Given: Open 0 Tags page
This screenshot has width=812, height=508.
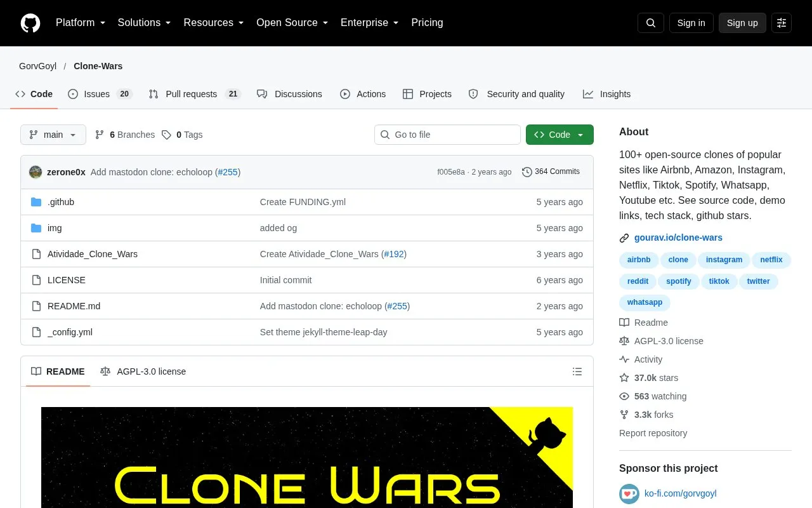Looking at the screenshot, I should coord(182,135).
